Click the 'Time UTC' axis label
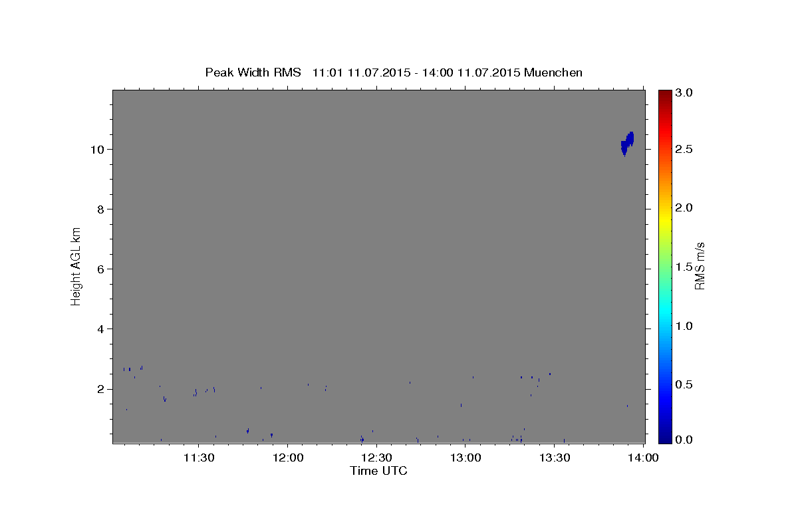This screenshot has width=798, height=532. coord(378,471)
